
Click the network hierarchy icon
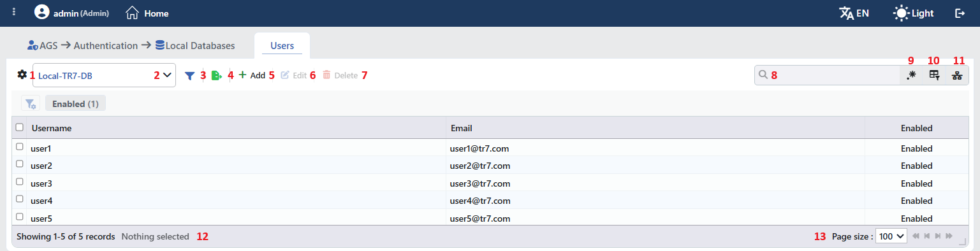pos(957,76)
